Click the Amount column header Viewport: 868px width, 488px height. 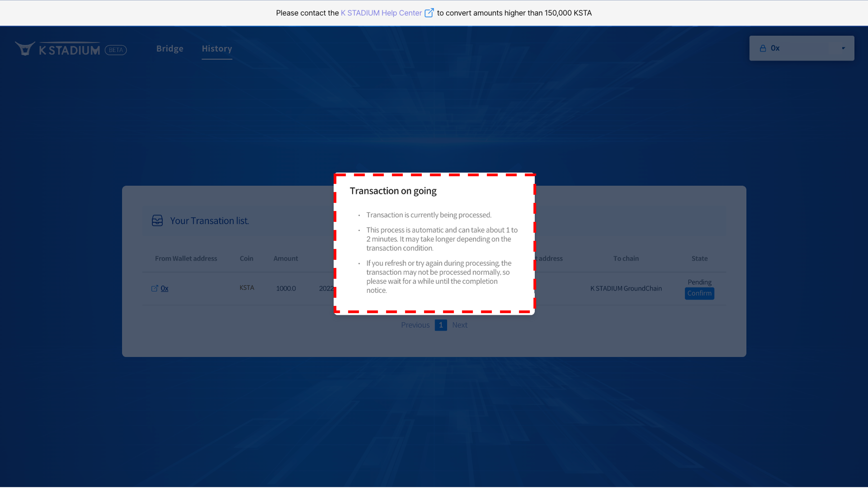pos(285,258)
